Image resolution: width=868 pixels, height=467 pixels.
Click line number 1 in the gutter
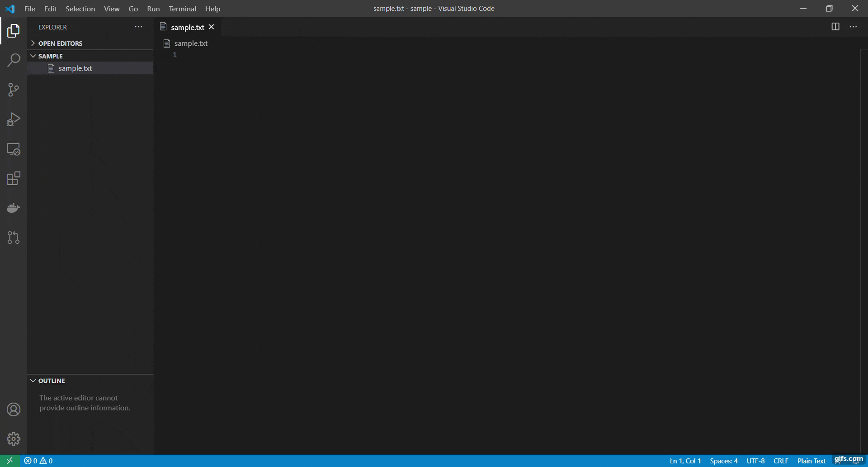coord(175,55)
